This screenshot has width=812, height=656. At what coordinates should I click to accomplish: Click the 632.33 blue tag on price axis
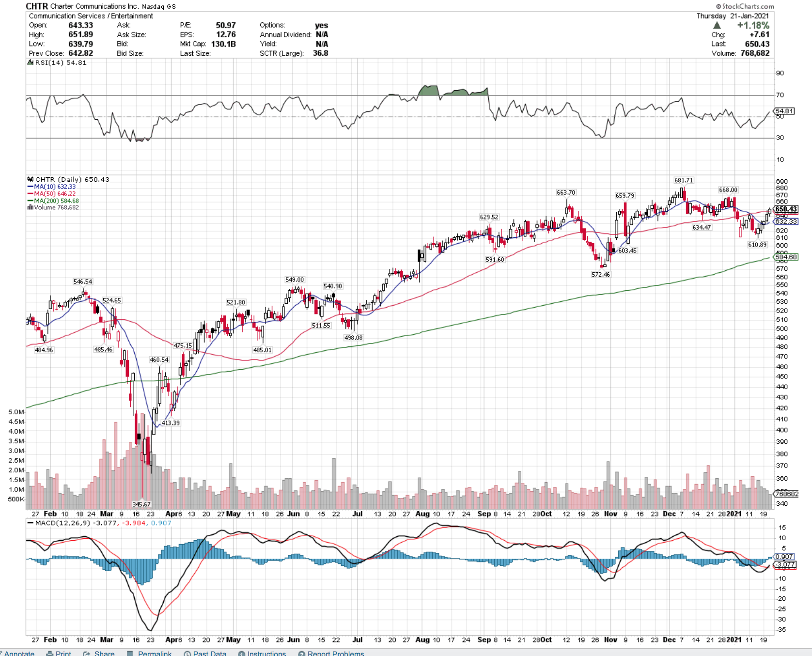pyautogui.click(x=786, y=221)
